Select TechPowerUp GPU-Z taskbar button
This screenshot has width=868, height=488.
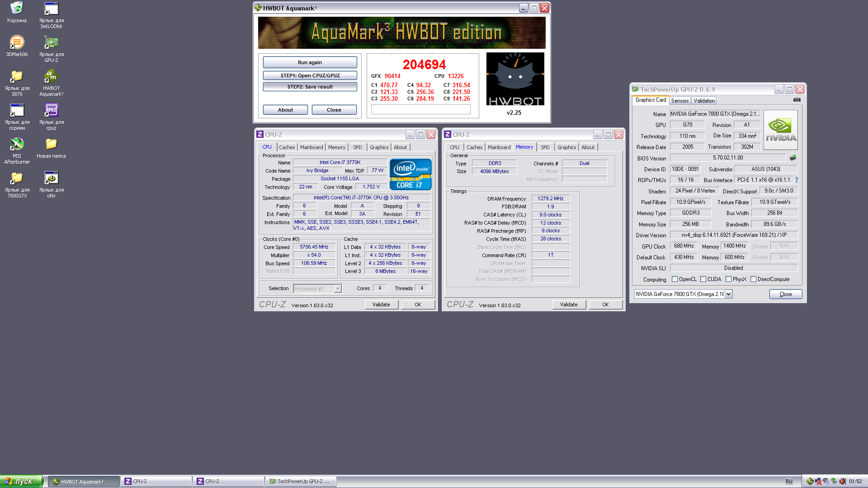301,481
